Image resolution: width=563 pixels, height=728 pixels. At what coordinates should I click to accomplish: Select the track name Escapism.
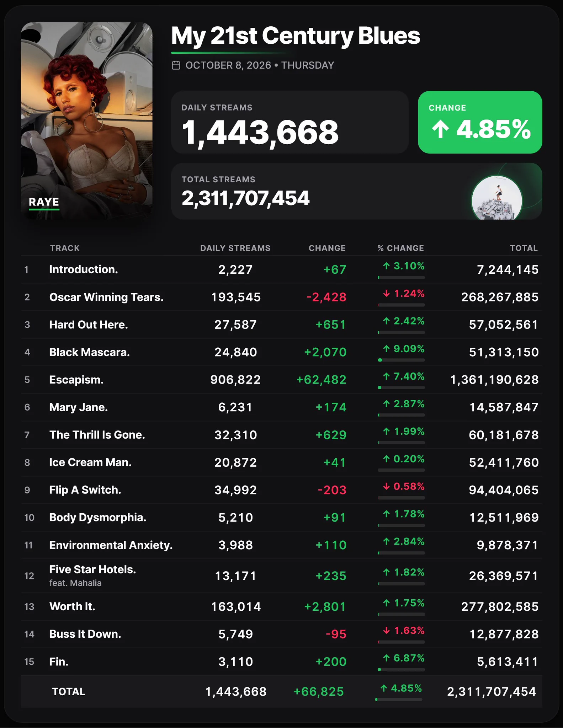coord(76,380)
